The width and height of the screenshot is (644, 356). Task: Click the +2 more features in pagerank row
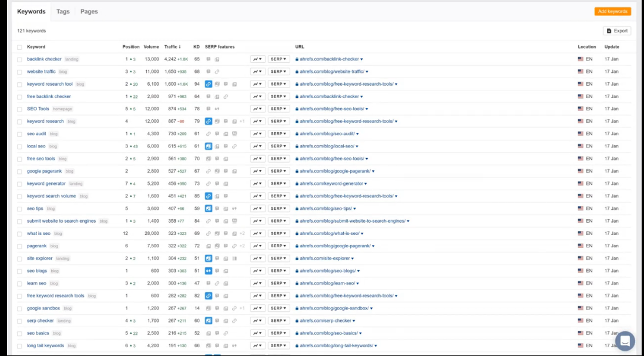(x=242, y=246)
